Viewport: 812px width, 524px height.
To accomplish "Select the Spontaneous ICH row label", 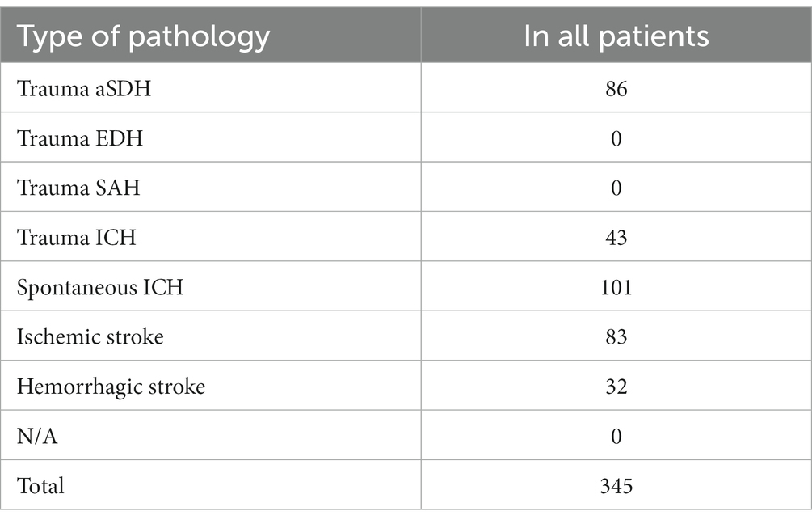I will click(x=100, y=288).
